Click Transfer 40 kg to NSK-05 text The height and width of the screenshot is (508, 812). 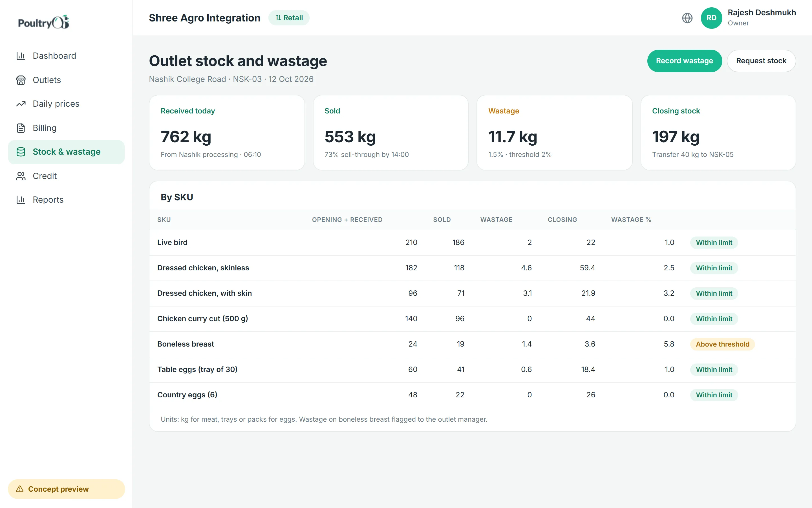[x=692, y=155]
